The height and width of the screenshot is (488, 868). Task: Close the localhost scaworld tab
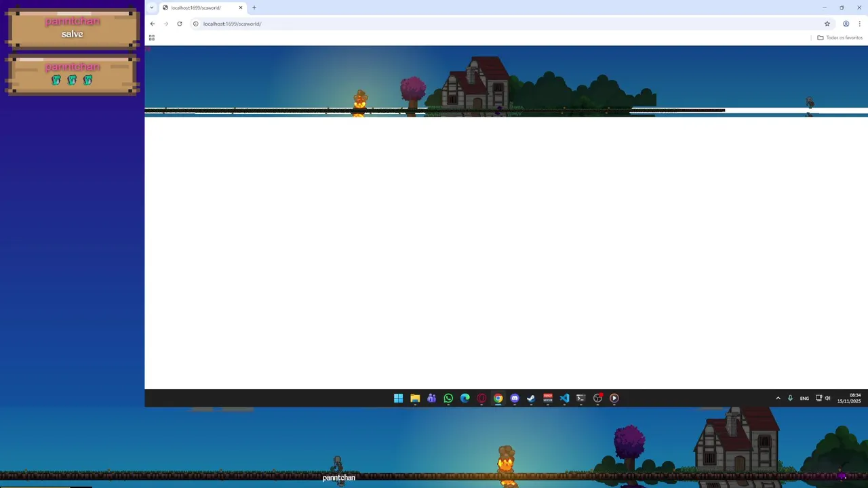(x=240, y=7)
